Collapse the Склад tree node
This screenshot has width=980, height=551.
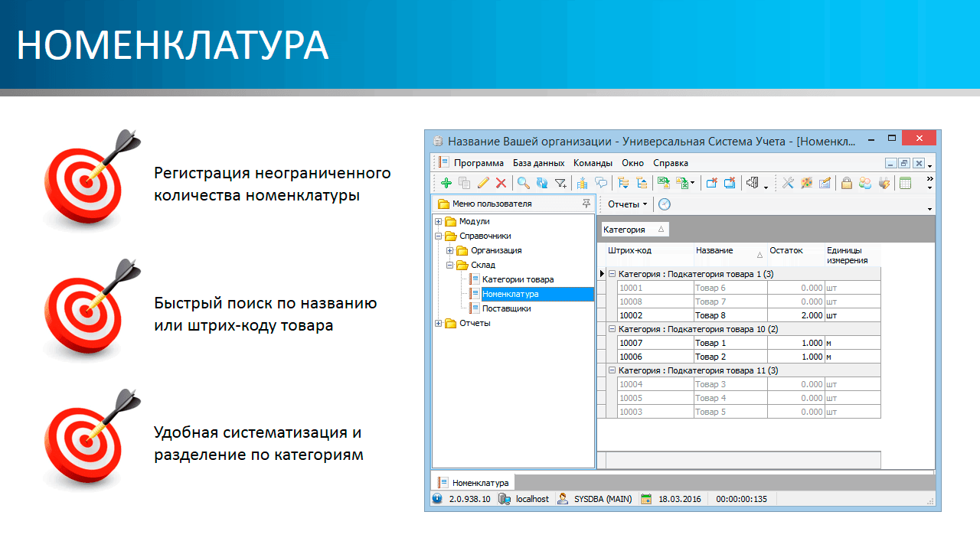coord(450,265)
